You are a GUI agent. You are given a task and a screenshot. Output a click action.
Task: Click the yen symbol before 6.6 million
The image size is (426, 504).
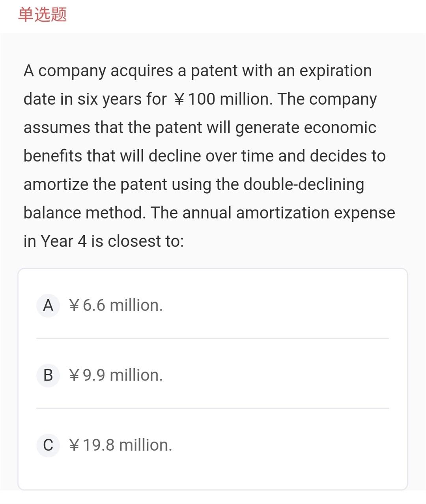tap(75, 305)
